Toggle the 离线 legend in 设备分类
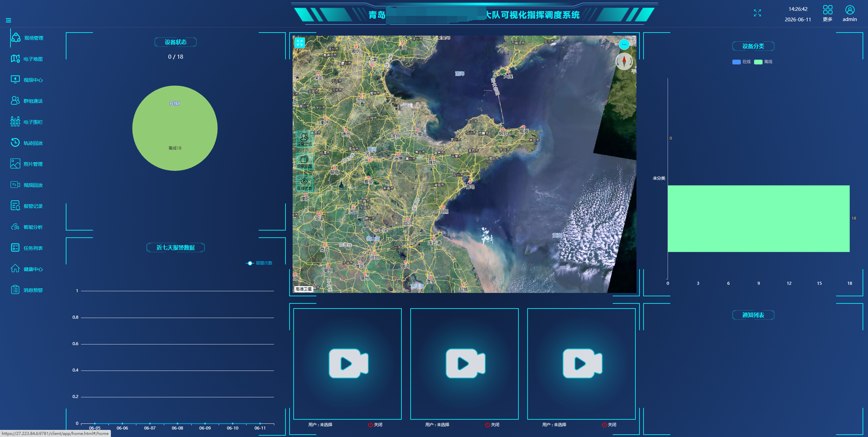868x437 pixels. pyautogui.click(x=763, y=62)
